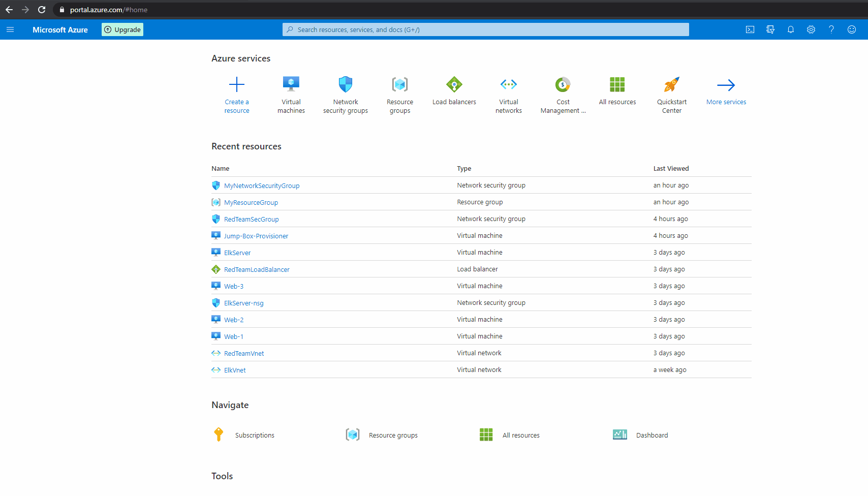Click the browser back arrow
The height and width of the screenshot is (496, 868).
tap(9, 10)
